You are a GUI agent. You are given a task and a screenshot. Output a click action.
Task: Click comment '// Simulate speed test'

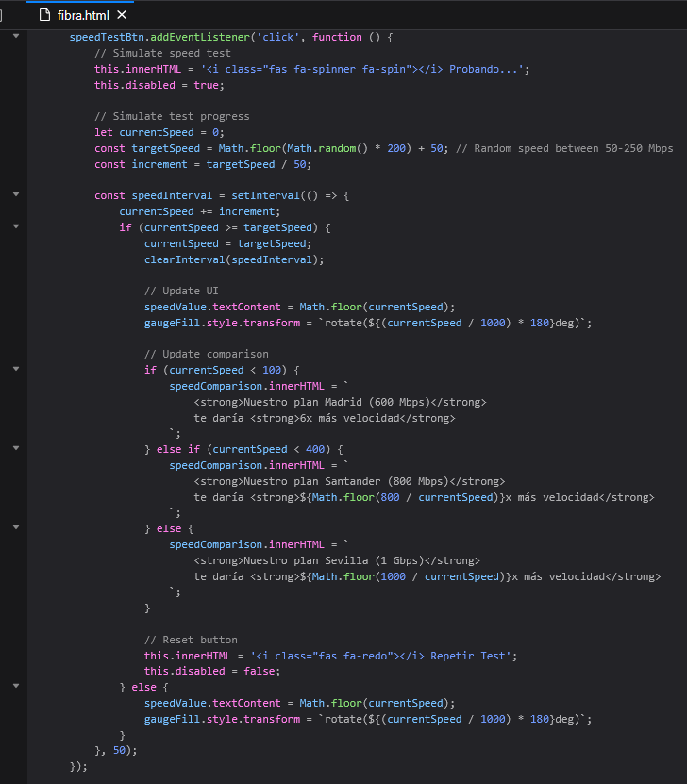pos(162,53)
